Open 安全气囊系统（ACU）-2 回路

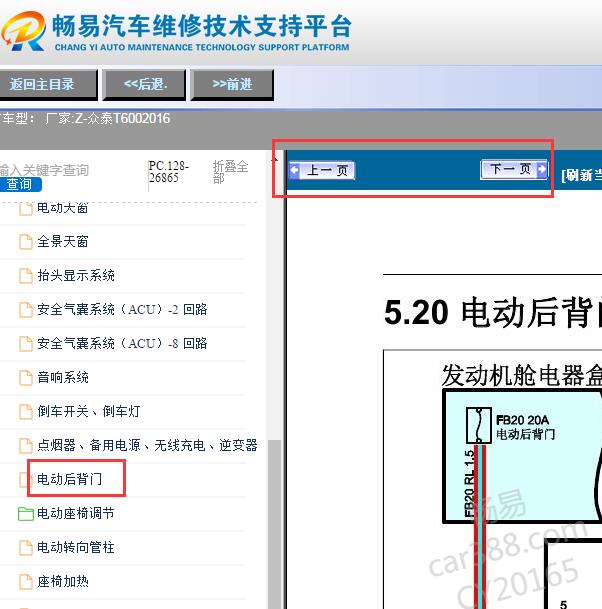pos(122,310)
